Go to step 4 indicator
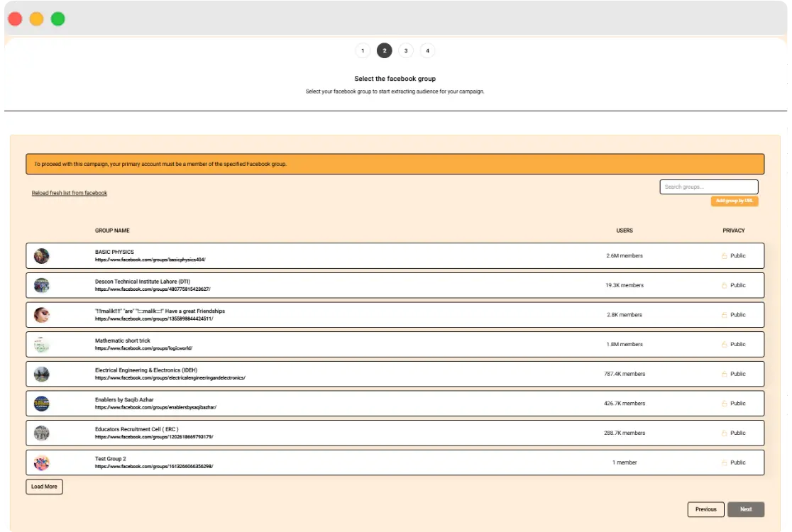The width and height of the screenshot is (792, 532). pos(427,50)
